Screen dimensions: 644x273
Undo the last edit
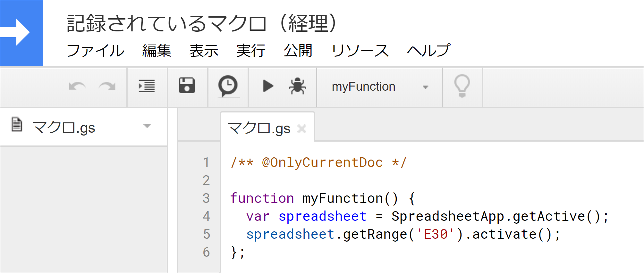(77, 87)
